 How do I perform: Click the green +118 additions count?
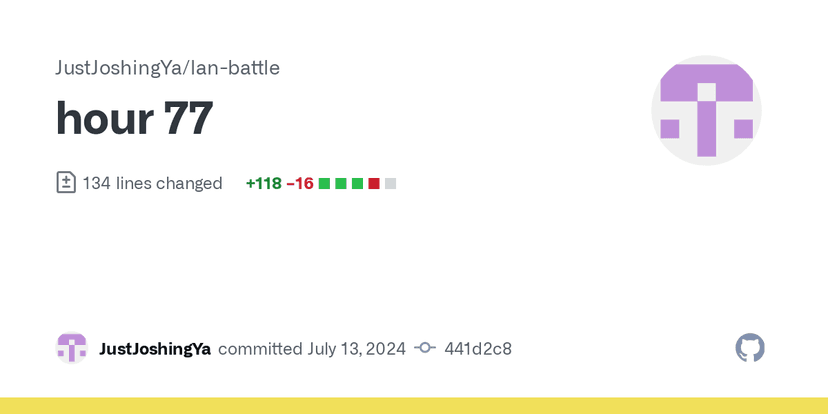(263, 183)
